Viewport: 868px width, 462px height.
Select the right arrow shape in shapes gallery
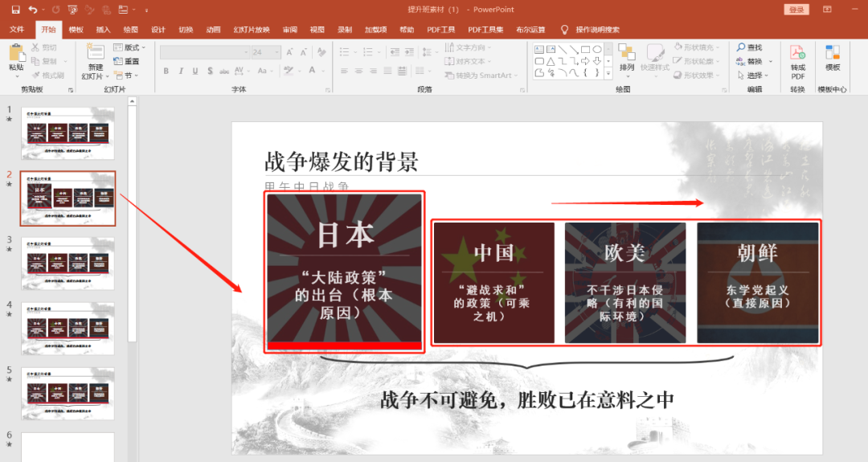tap(585, 61)
